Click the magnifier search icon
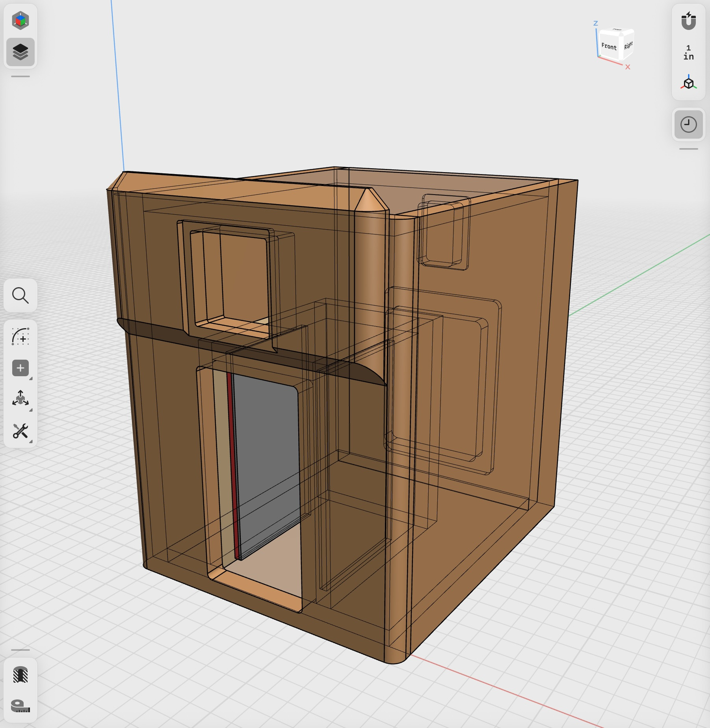 click(20, 295)
